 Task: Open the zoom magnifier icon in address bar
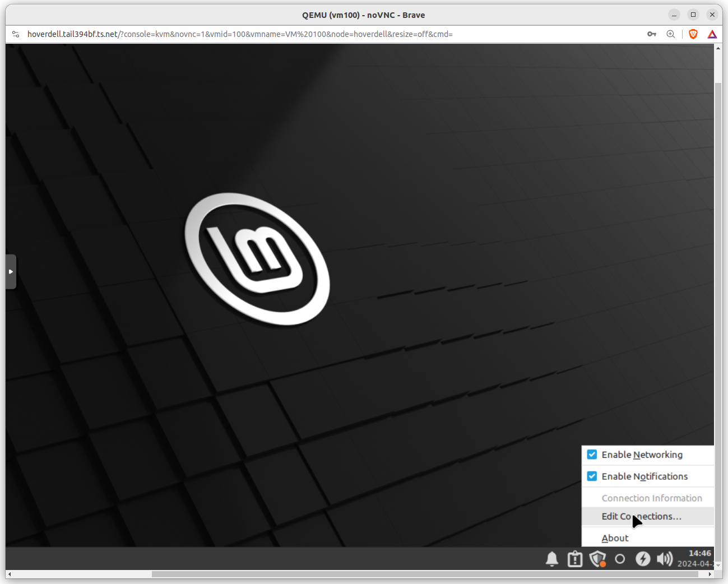point(671,34)
